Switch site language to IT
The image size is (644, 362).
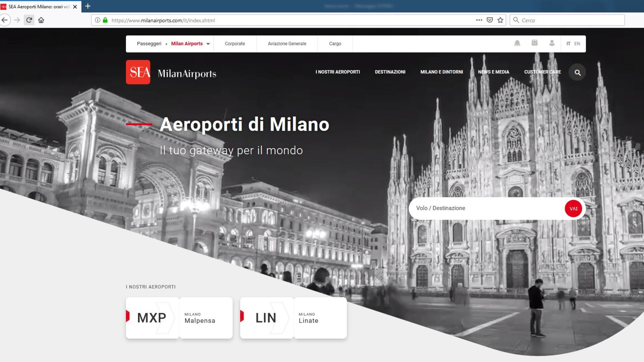pyautogui.click(x=569, y=43)
